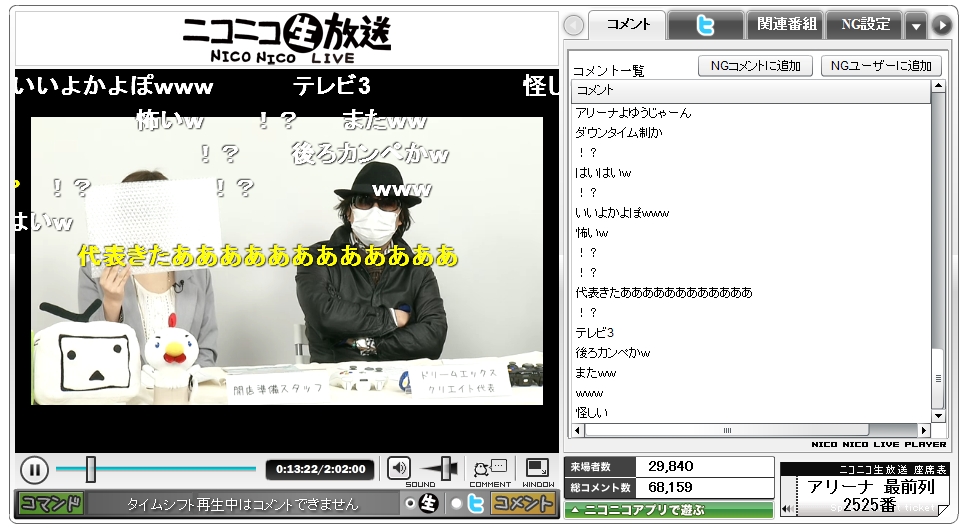Screen dimensions: 970x530
Task: Click the Twitter bird icon by comment box
Action: [475, 504]
